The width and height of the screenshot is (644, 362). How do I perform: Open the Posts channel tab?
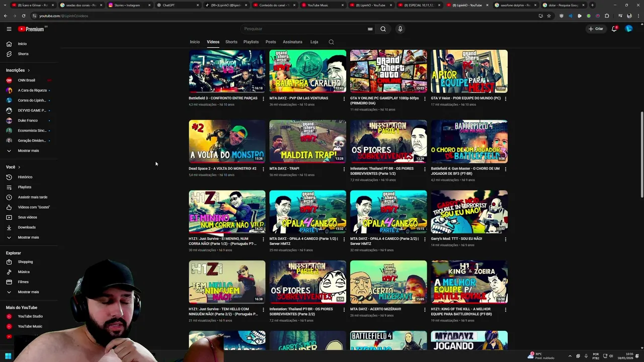[271, 42]
